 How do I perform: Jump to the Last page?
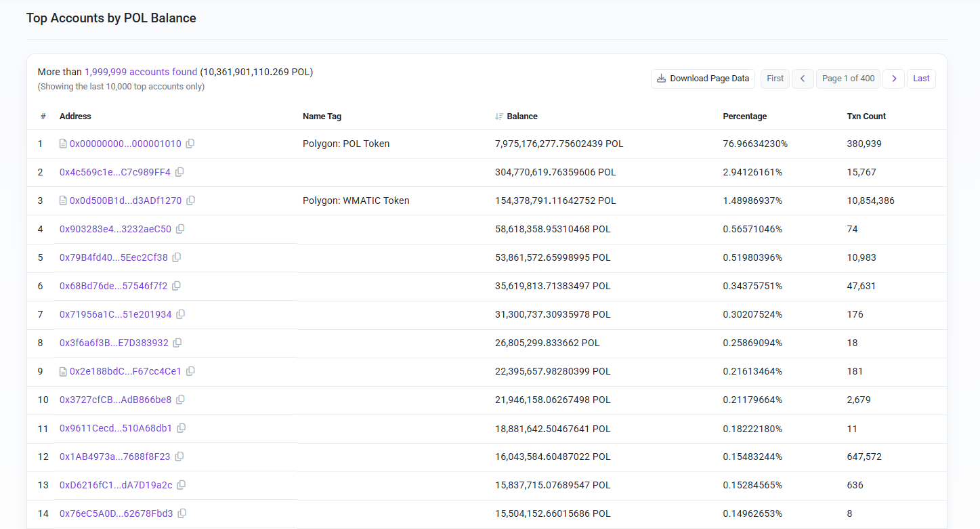click(921, 79)
